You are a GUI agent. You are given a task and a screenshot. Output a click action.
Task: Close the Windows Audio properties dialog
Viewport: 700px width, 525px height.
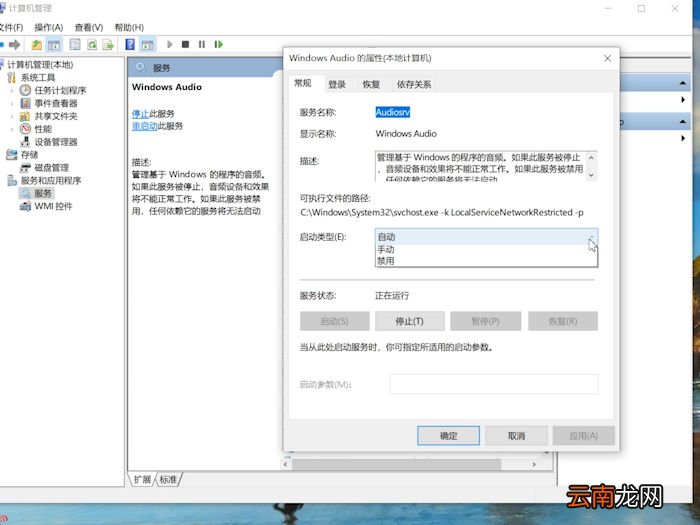tap(607, 58)
